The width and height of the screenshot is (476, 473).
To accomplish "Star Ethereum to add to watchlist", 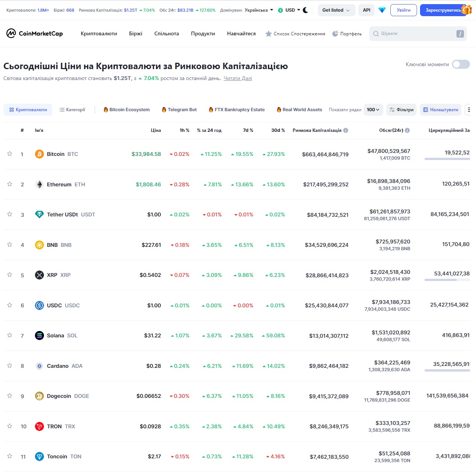I will click(10, 184).
